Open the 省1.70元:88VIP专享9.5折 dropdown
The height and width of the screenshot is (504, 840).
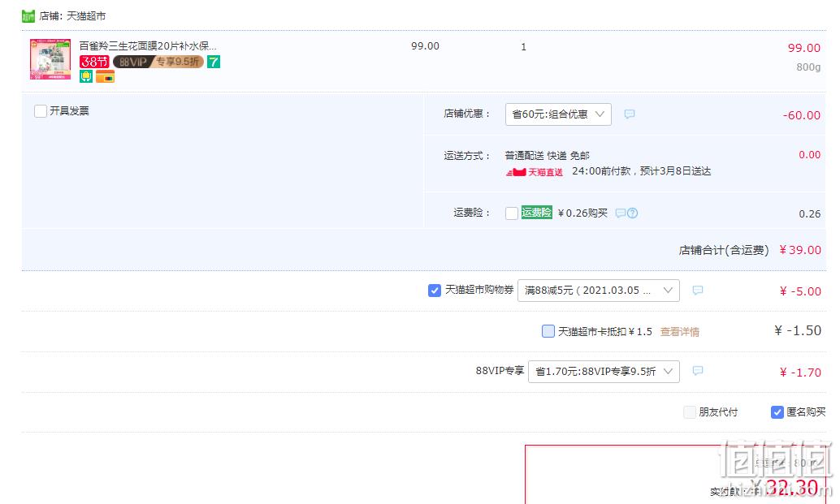[604, 372]
